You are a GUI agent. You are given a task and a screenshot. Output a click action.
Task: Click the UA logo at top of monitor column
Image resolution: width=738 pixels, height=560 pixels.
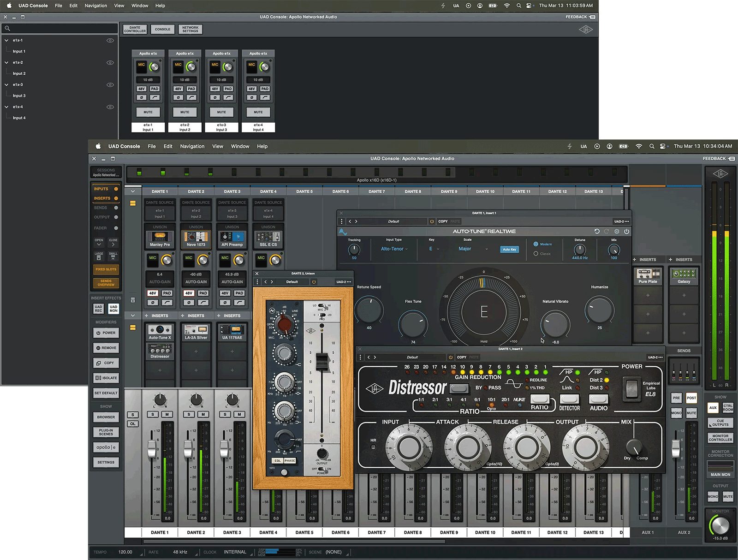pos(720,174)
